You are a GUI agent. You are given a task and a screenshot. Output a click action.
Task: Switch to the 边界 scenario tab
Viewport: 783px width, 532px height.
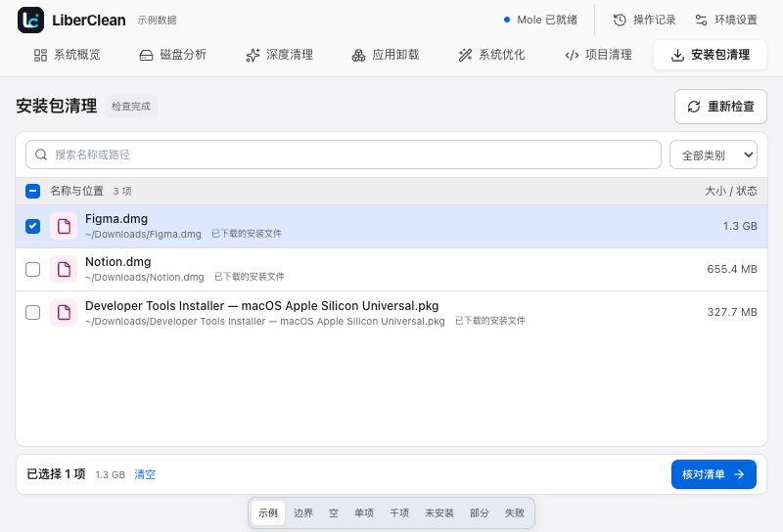pos(303,513)
